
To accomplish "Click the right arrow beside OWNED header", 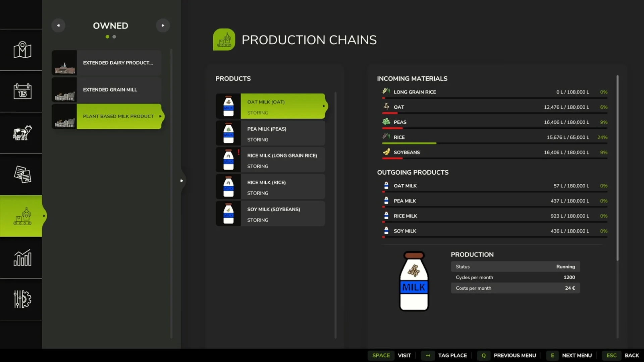I will pos(163,25).
